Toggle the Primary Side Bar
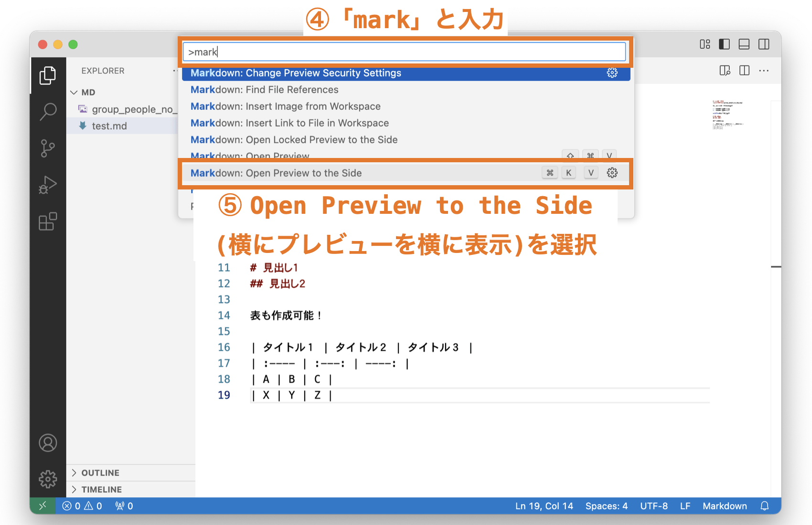The width and height of the screenshot is (812, 525). [x=725, y=44]
